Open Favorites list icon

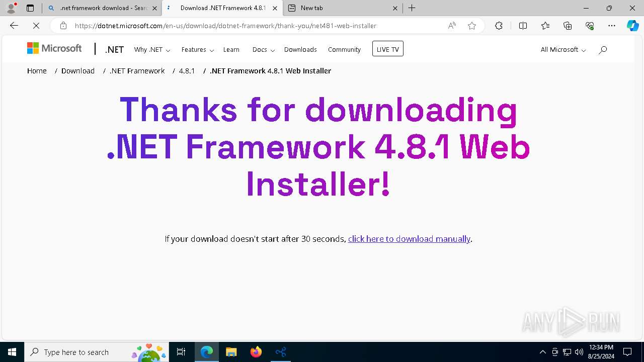pyautogui.click(x=545, y=26)
